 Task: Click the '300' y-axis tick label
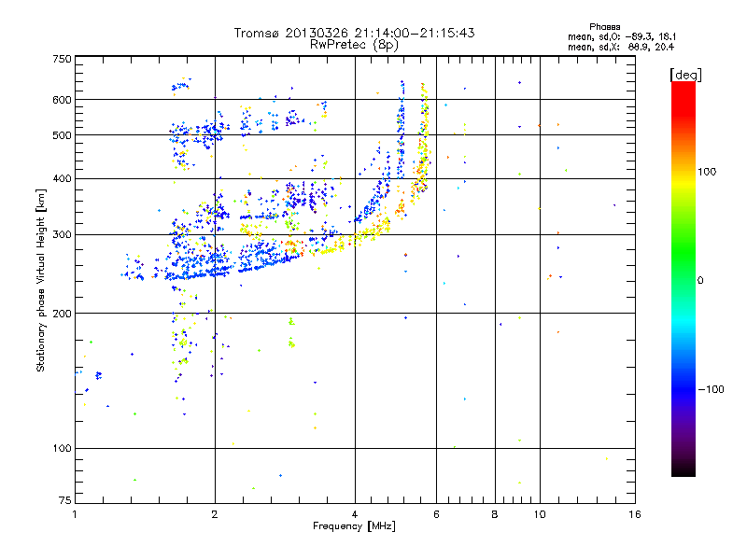62,234
